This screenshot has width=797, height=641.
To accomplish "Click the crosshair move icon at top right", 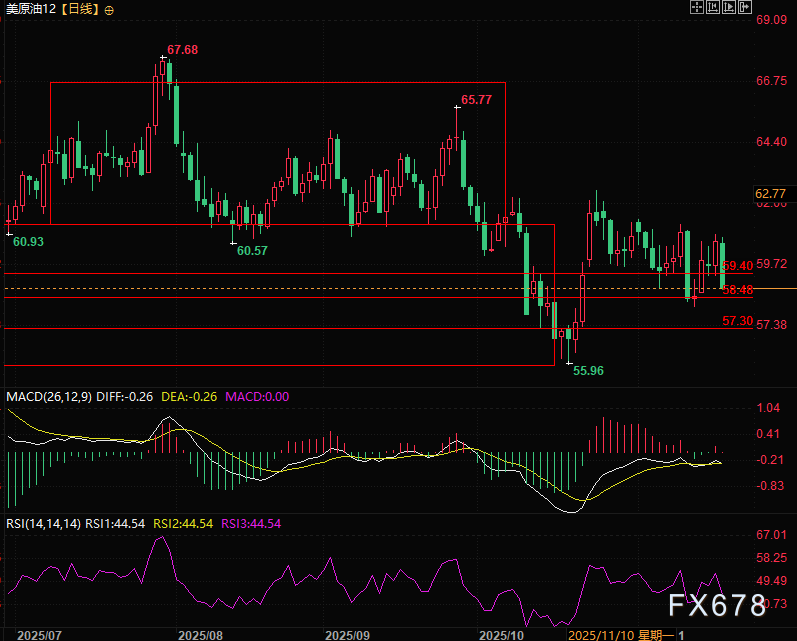I will coord(698,7).
